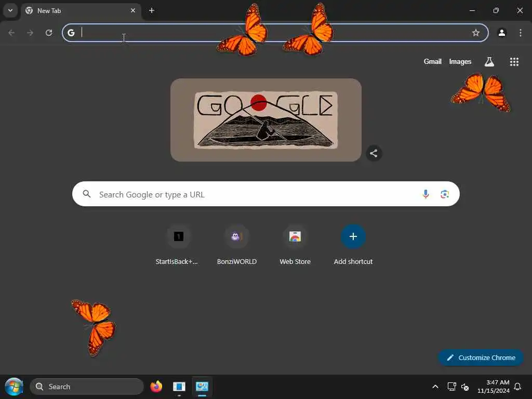
Task: Click the Search Google or type a URL box
Action: click(266, 194)
